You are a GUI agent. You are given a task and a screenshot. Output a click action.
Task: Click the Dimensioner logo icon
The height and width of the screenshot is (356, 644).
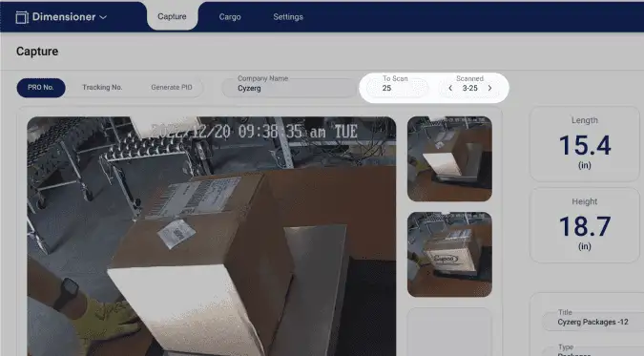[22, 17]
